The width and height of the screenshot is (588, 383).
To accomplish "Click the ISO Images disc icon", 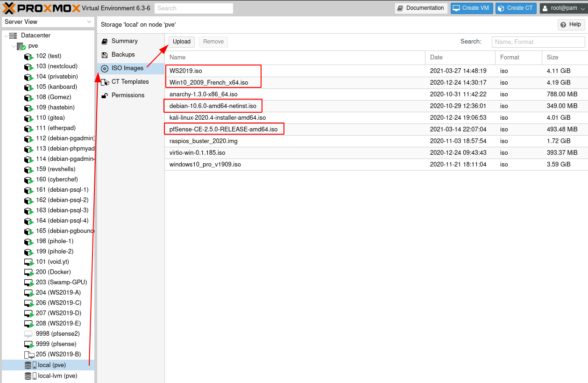I will 105,68.
